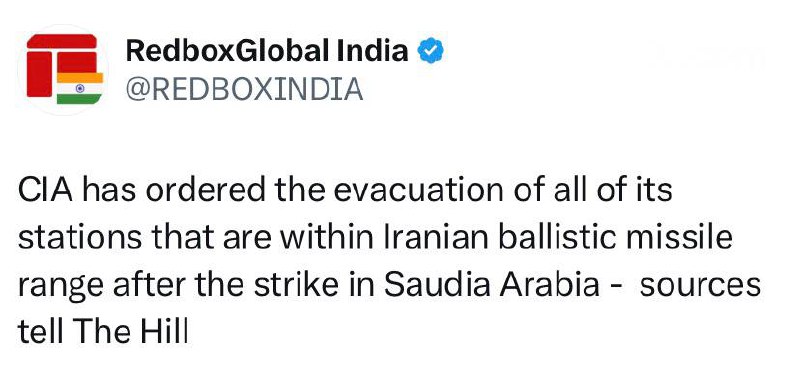The width and height of the screenshot is (800, 380).
Task: Click the tall red block of the logo
Action: pyautogui.click(x=39, y=74)
